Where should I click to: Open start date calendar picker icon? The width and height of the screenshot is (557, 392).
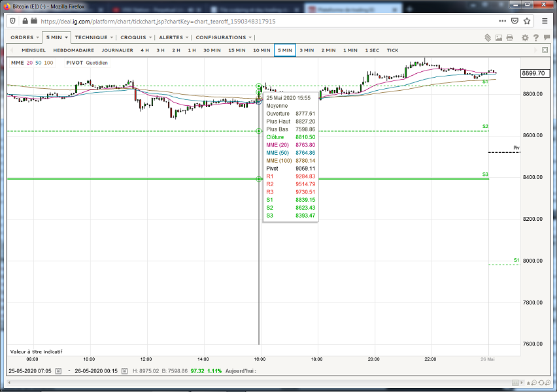pyautogui.click(x=58, y=371)
